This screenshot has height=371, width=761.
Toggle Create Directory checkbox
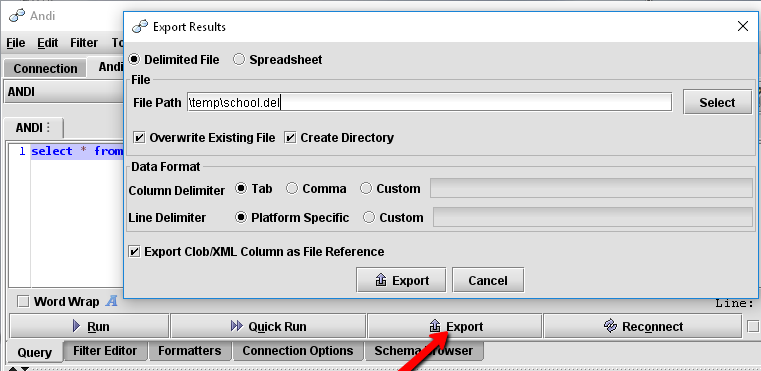pos(290,138)
